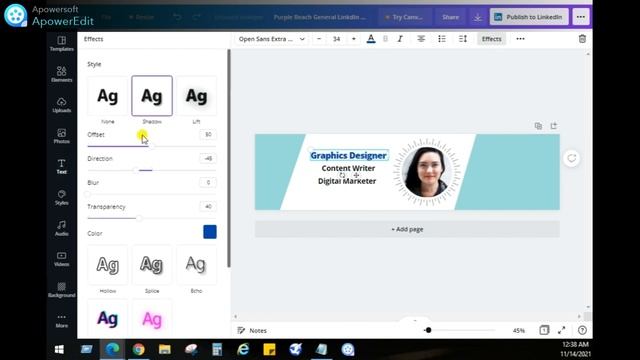Click the download icon in header
640x360 pixels.
478,17
